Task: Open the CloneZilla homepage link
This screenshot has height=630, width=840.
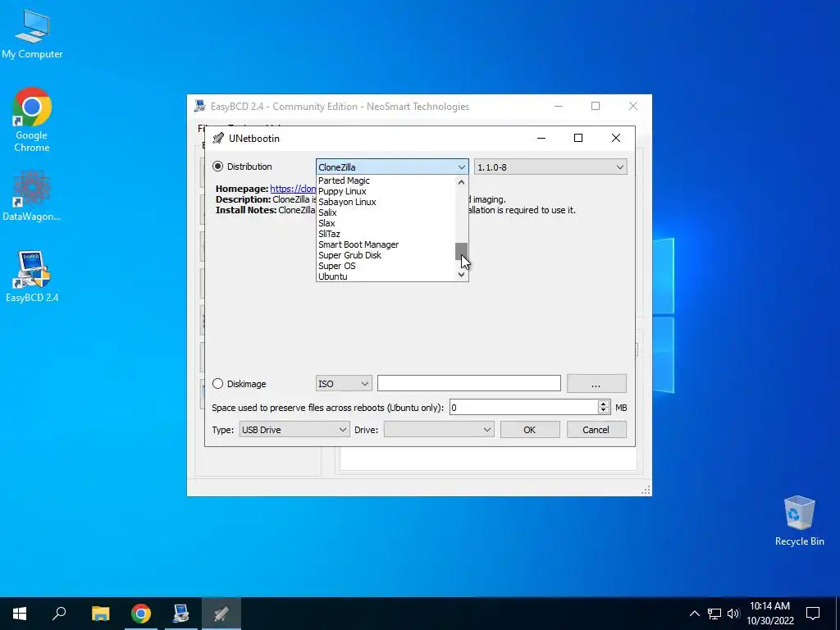Action: [293, 189]
